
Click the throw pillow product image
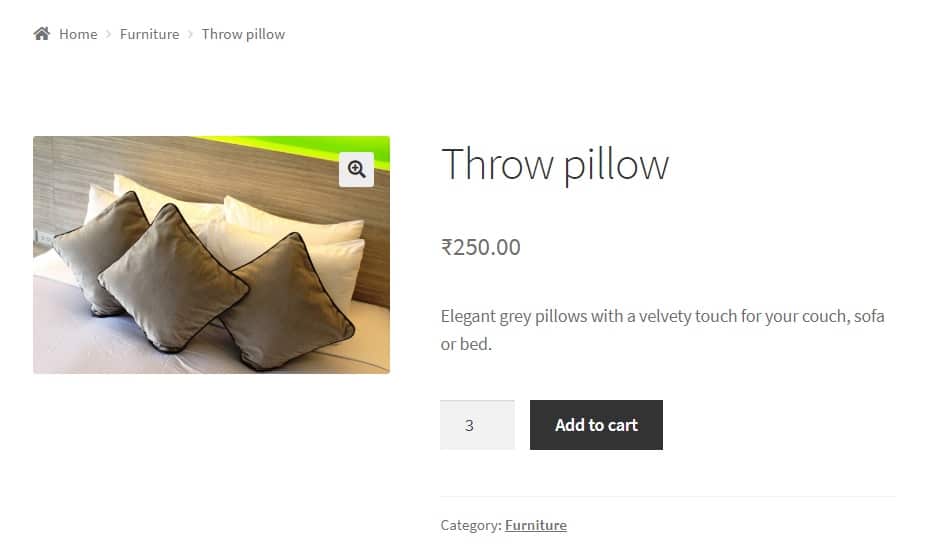pos(211,254)
